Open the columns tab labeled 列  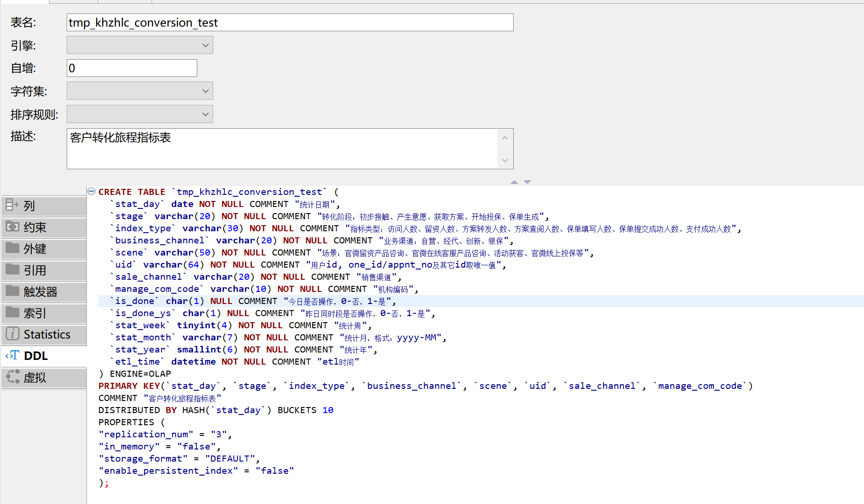pyautogui.click(x=44, y=206)
